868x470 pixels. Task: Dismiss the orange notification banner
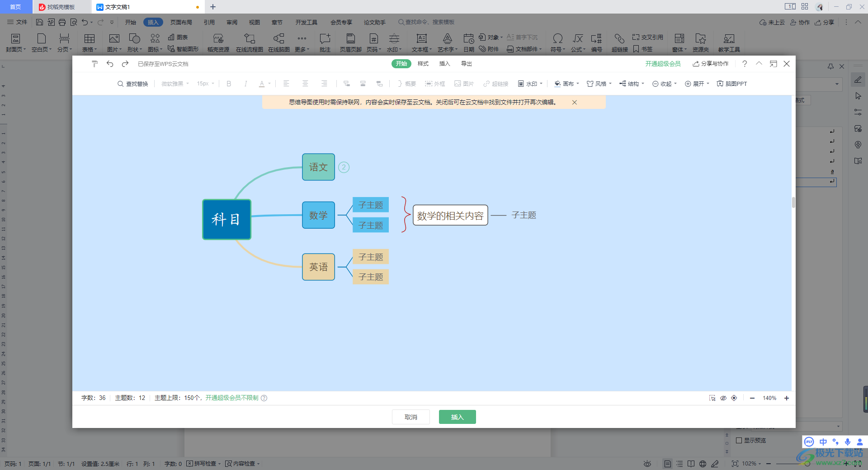(x=575, y=102)
